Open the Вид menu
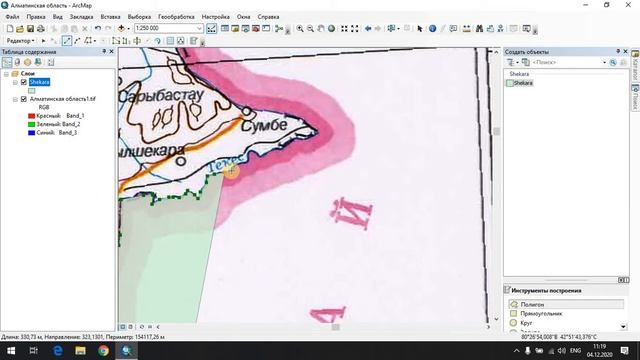The width and height of the screenshot is (640, 360). (x=58, y=17)
